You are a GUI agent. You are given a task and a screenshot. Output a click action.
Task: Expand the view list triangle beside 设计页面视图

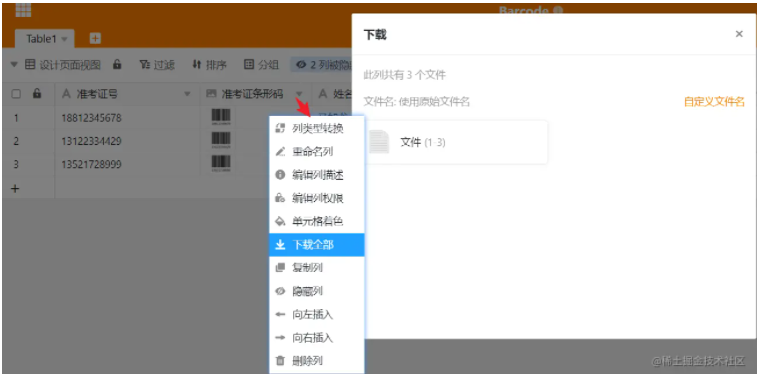[14, 65]
